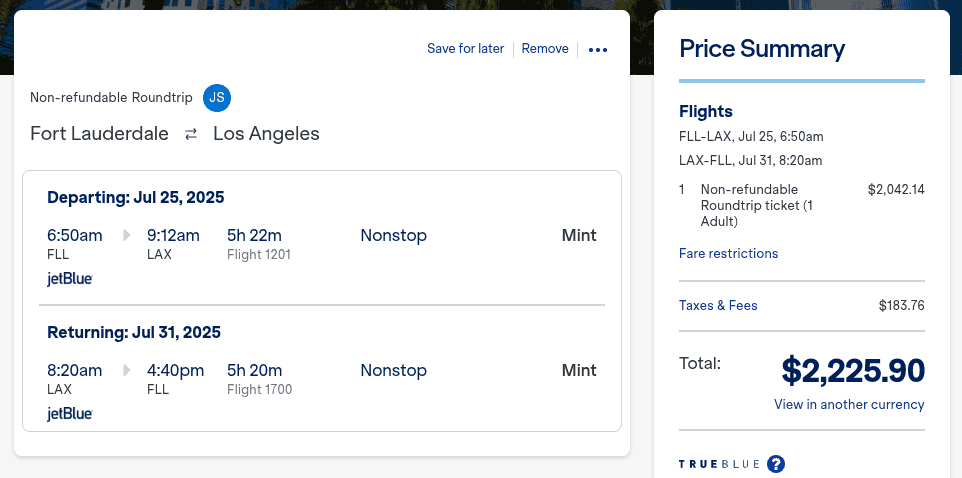The width and height of the screenshot is (962, 478).
Task: Click the TrueBlue question mark help icon
Action: (x=775, y=464)
